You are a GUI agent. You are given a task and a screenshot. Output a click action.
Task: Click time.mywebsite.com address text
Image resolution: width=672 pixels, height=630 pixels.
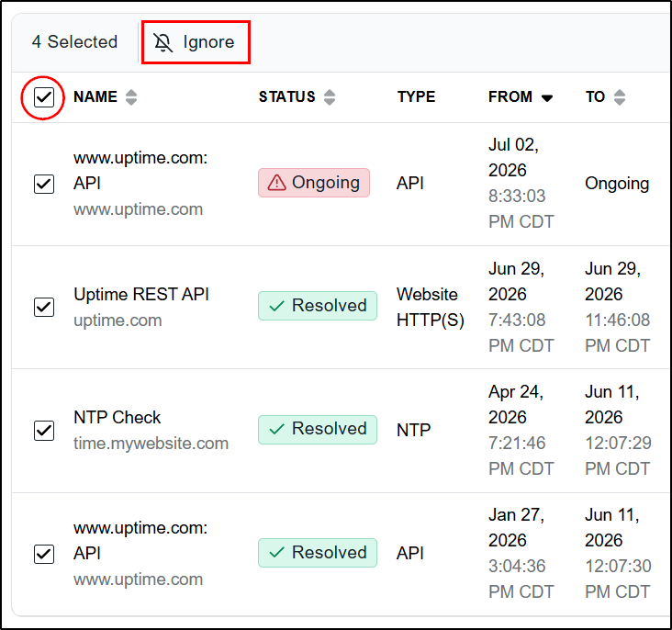[x=151, y=444]
